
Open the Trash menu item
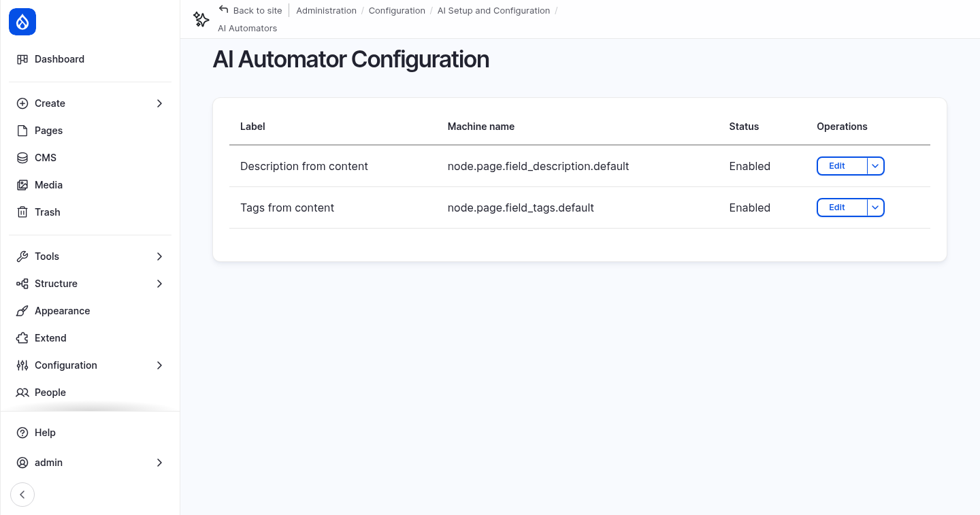tap(90, 212)
